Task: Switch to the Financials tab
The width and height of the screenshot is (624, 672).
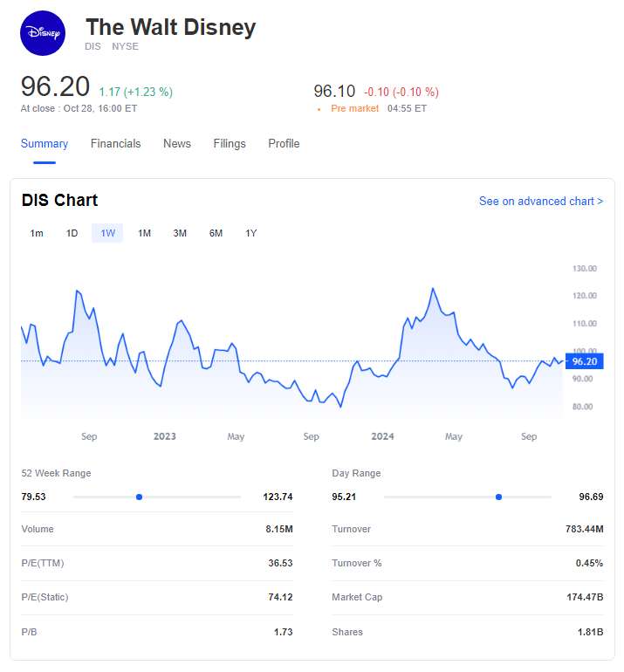Action: 115,144
